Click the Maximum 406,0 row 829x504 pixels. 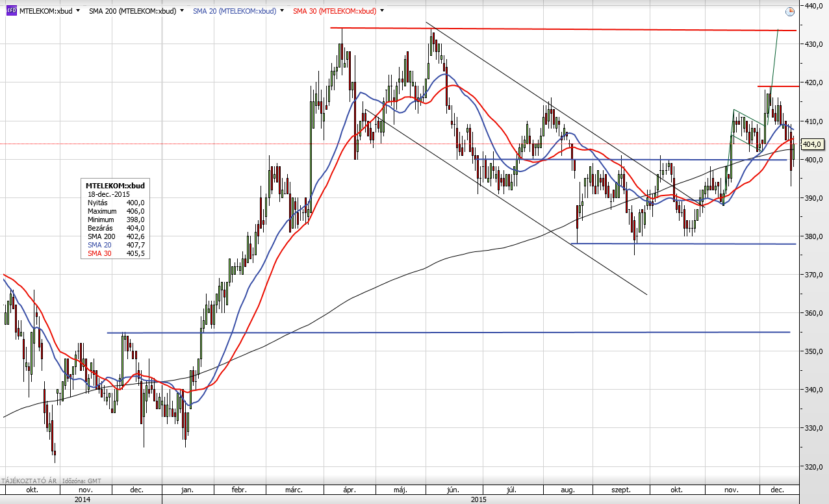coord(116,211)
